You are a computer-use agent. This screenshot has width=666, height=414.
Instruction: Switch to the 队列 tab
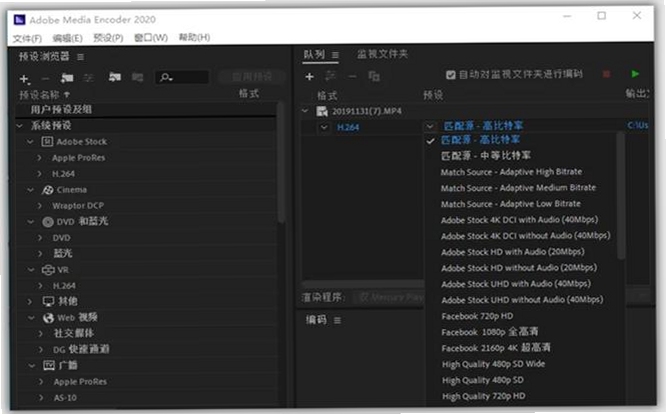point(314,54)
